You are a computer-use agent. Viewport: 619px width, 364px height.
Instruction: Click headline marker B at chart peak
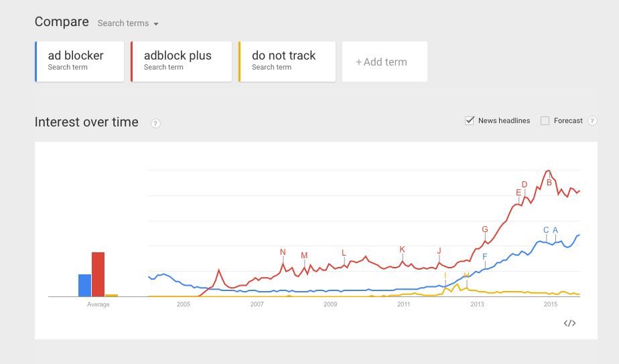[549, 182]
